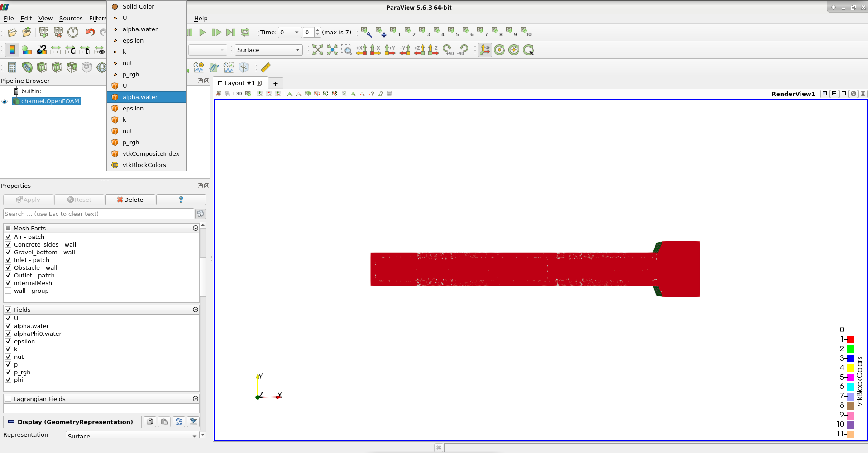The image size is (868, 453).
Task: Disable the phi field checkbox
Action: pos(8,380)
